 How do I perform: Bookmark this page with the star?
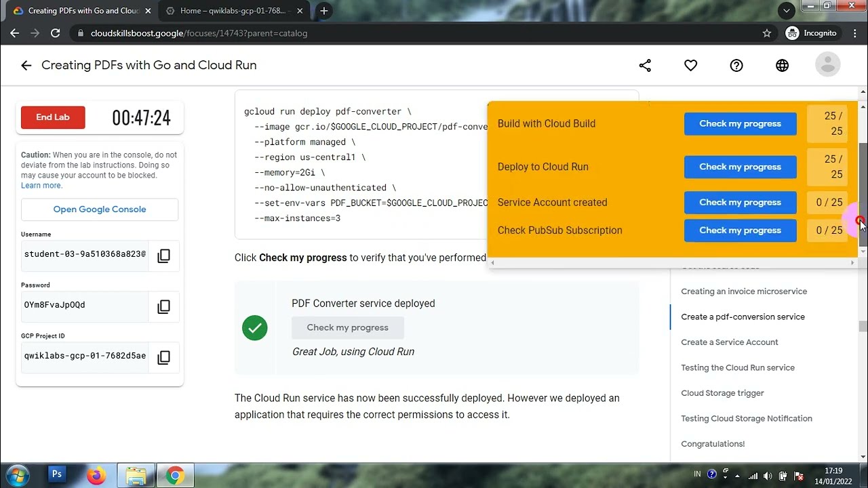(767, 33)
